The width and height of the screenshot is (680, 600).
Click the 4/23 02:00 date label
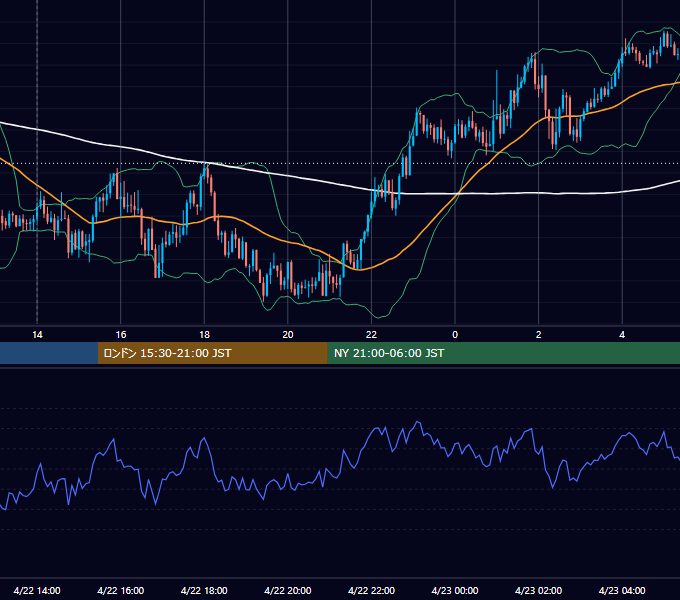coord(538,590)
